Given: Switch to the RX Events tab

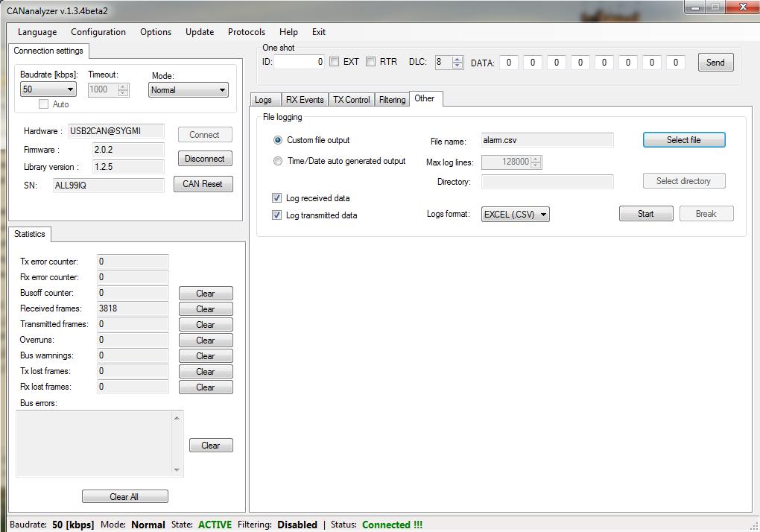Looking at the screenshot, I should click(x=304, y=100).
